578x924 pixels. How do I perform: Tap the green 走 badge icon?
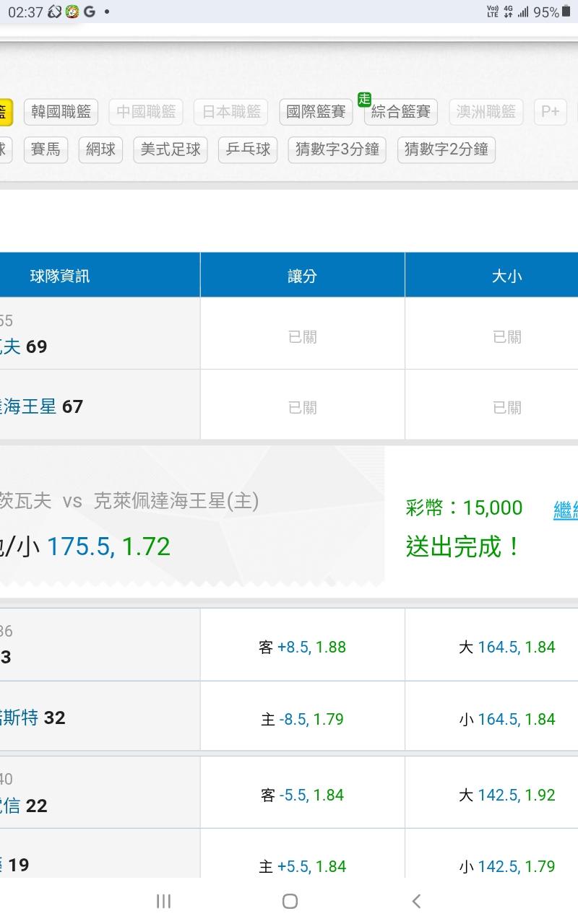[364, 99]
